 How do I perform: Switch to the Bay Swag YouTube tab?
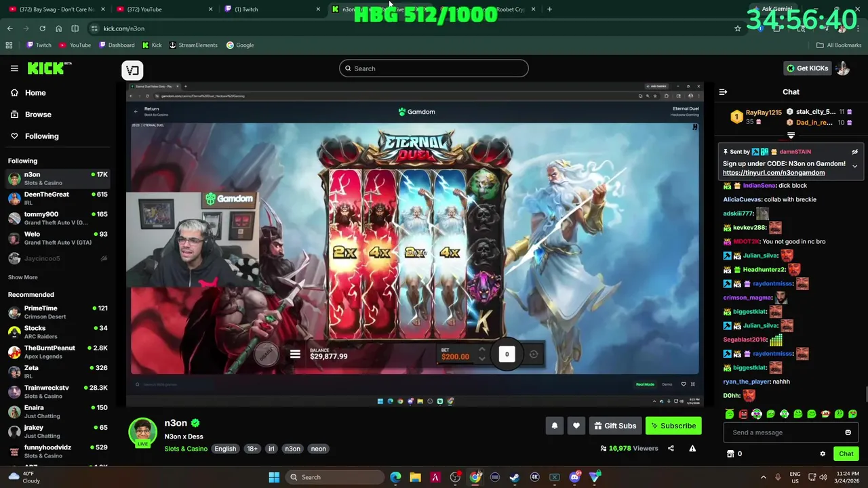(58, 9)
